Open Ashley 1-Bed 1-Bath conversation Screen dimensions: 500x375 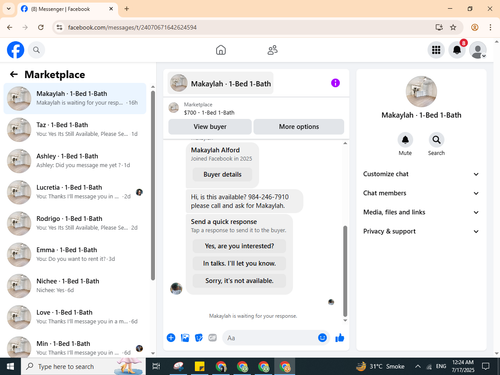click(75, 161)
